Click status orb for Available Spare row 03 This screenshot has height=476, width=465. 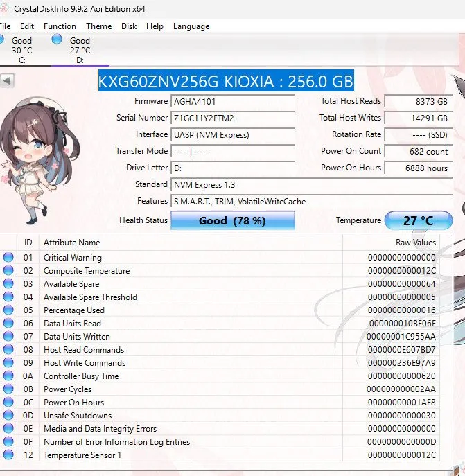[8, 284]
